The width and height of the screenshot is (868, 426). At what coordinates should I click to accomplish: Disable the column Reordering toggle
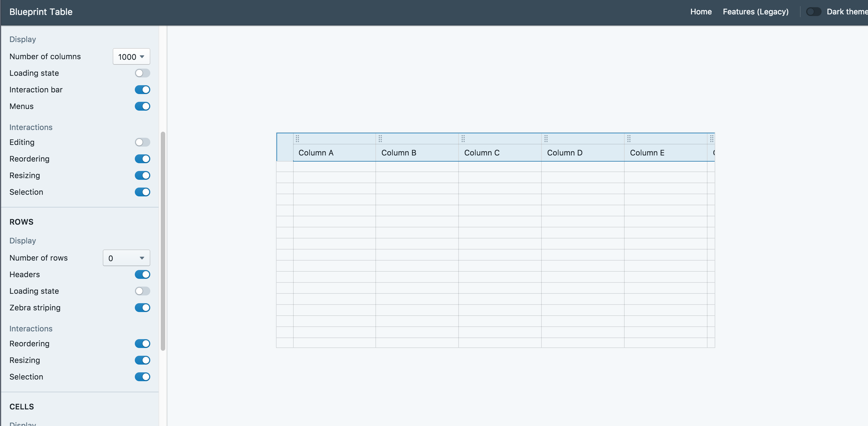[142, 159]
